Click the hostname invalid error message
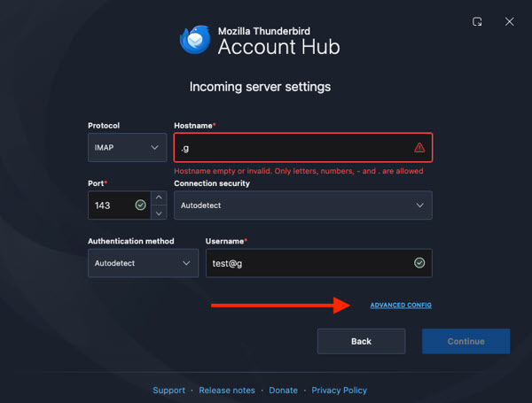Image resolution: width=532 pixels, height=403 pixels. (299, 171)
